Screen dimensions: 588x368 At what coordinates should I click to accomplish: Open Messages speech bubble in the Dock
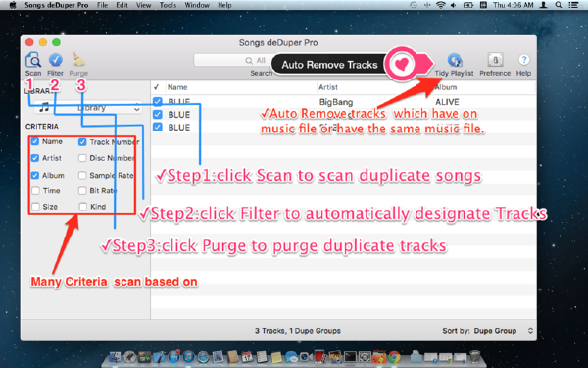coord(291,357)
